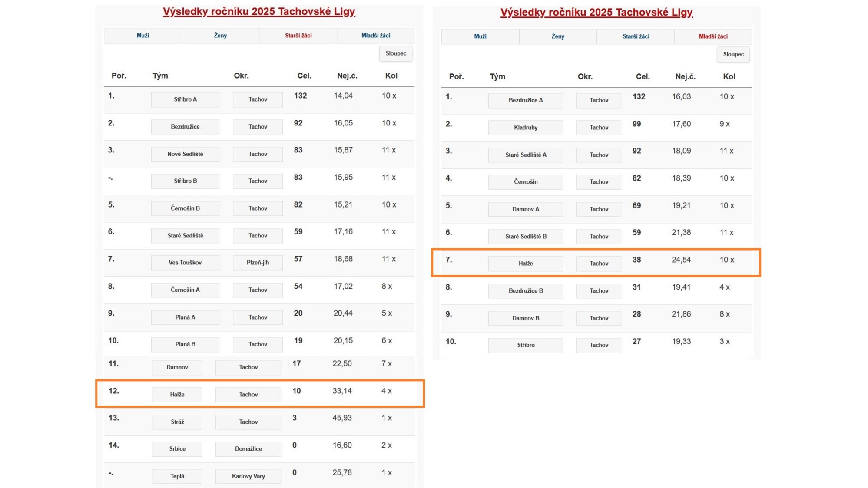
Task: Switch to Ženy tab in left table
Action: click(220, 36)
